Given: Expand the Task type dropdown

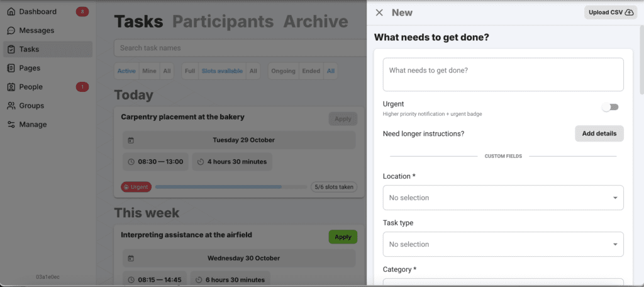Looking at the screenshot, I should (x=502, y=244).
